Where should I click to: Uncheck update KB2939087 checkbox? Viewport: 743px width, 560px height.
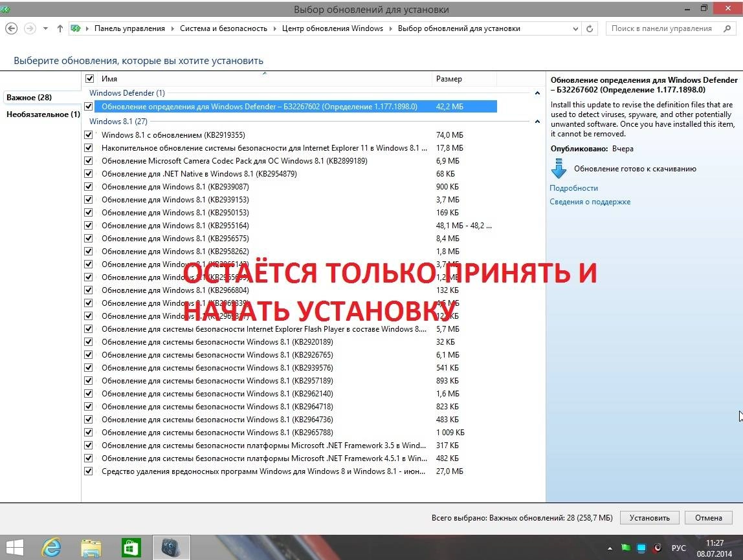point(88,186)
